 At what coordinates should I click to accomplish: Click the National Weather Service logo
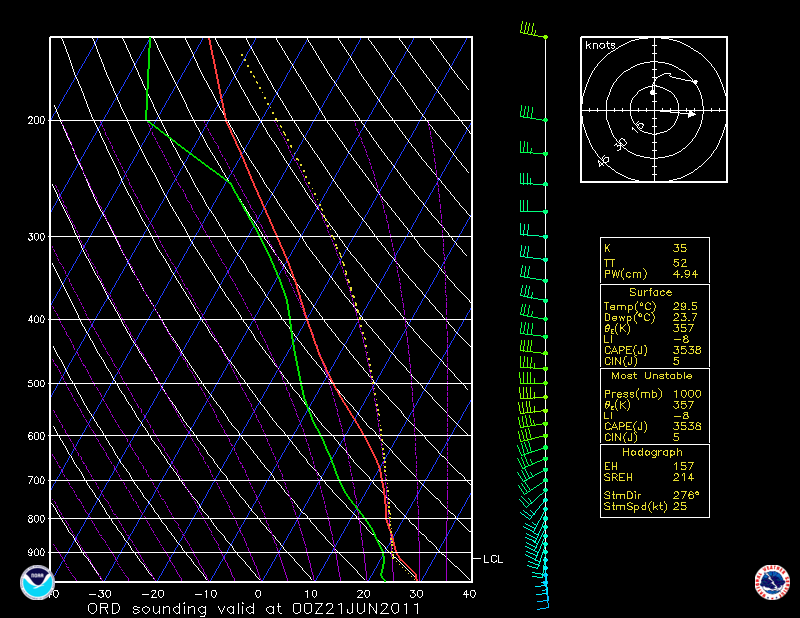(772, 582)
